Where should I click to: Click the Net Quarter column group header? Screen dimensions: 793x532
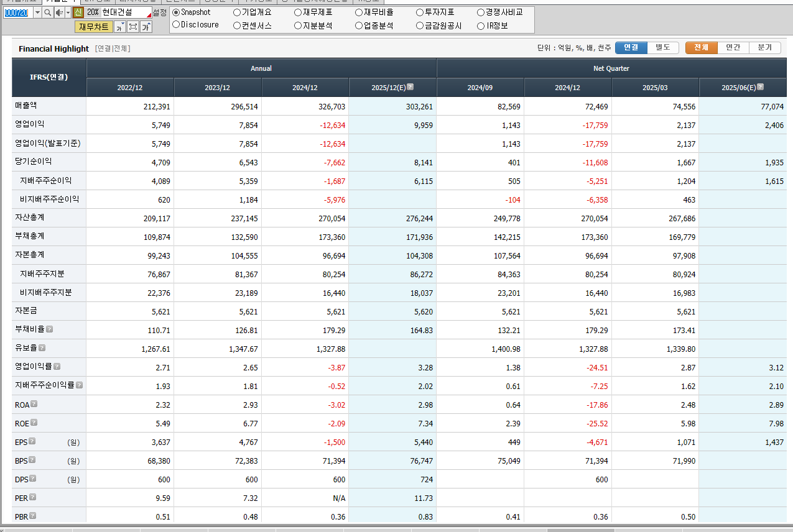click(x=611, y=68)
